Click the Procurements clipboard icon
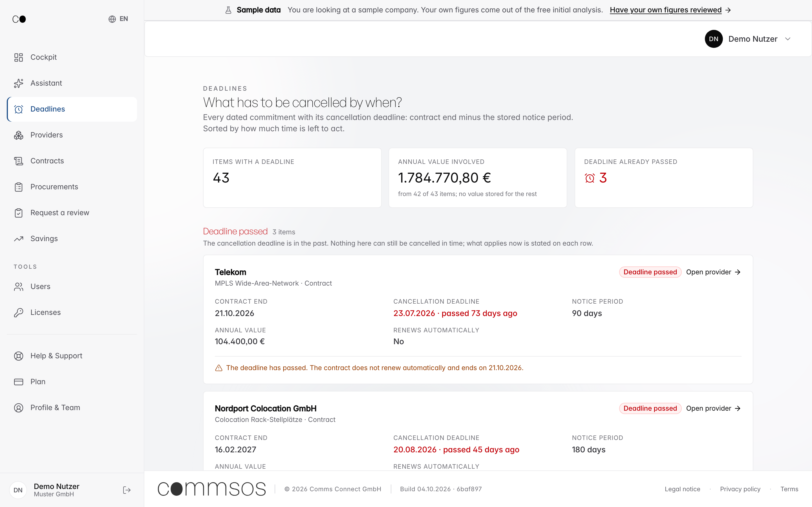 click(x=18, y=187)
